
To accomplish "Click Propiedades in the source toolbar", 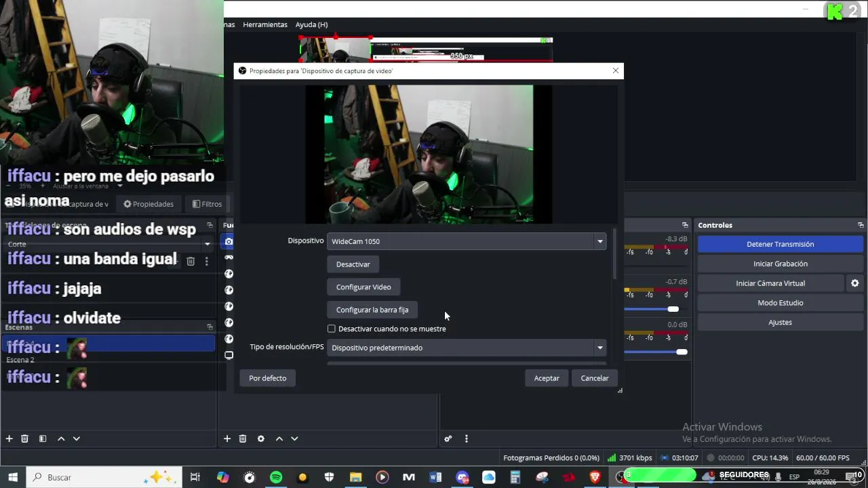I will point(149,204).
